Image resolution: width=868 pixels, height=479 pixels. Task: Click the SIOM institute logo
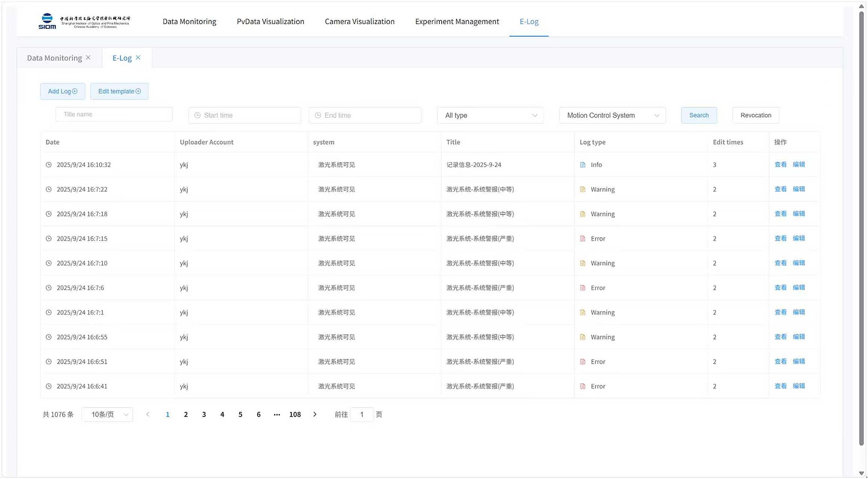(x=84, y=21)
